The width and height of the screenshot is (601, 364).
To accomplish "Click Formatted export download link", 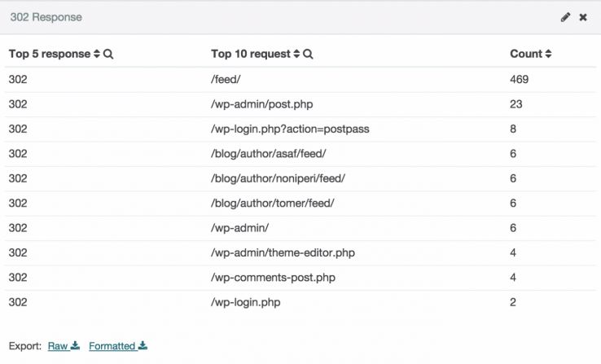I will tap(117, 346).
